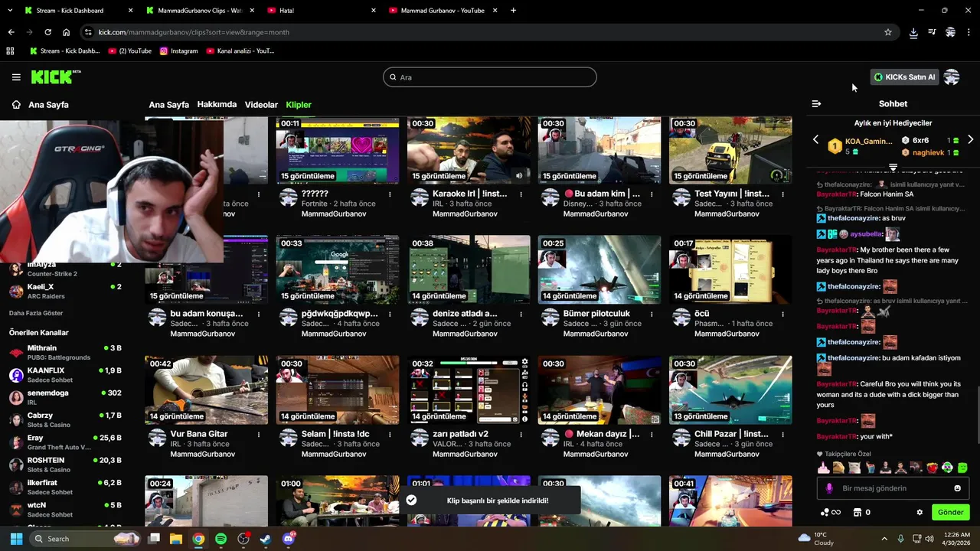Open site information icon in address bar
The image size is (980, 551).
pyautogui.click(x=89, y=32)
